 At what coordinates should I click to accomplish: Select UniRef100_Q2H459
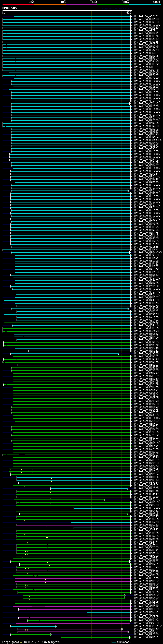click(x=146, y=381)
